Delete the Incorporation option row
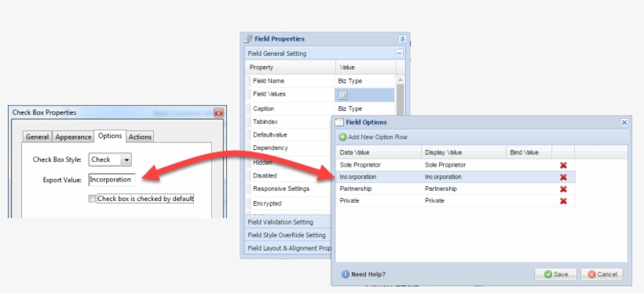Image resolution: width=644 pixels, height=293 pixels. point(563,177)
